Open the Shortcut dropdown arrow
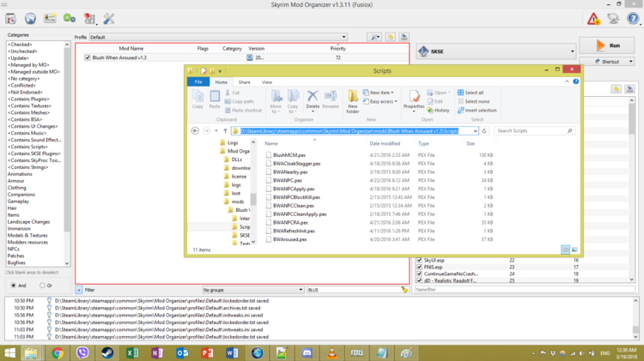This screenshot has height=361, width=644. click(631, 62)
